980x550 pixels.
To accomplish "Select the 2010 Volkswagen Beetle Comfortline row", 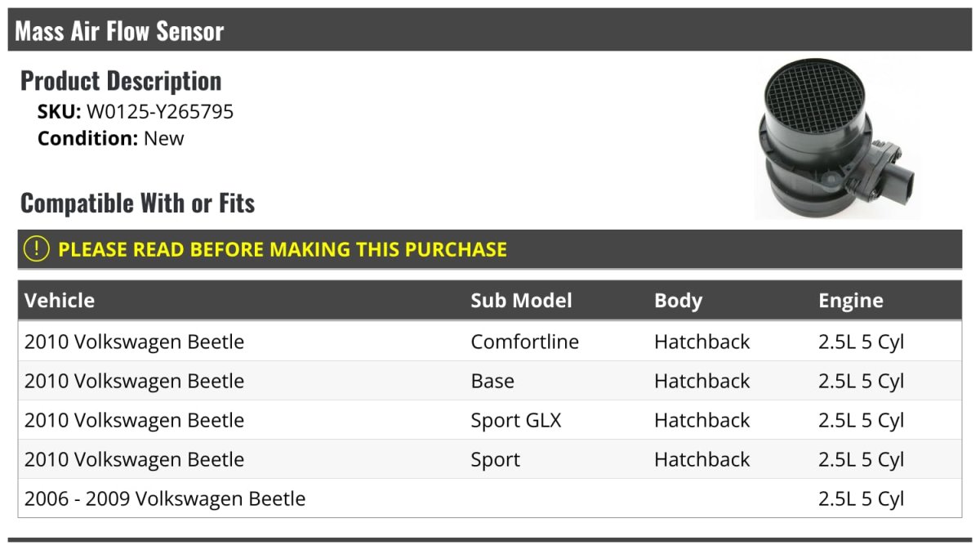I will click(134, 342).
